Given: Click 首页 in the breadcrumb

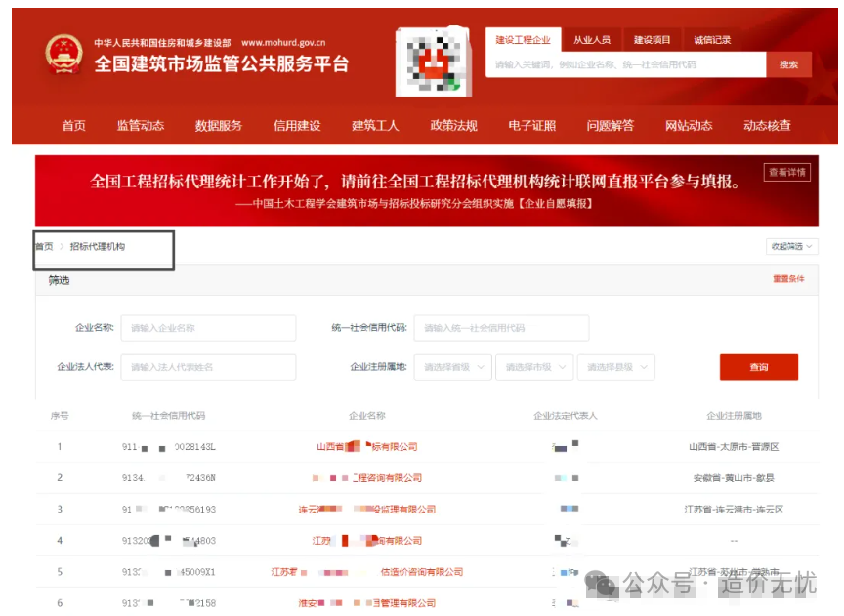Looking at the screenshot, I should click(44, 247).
